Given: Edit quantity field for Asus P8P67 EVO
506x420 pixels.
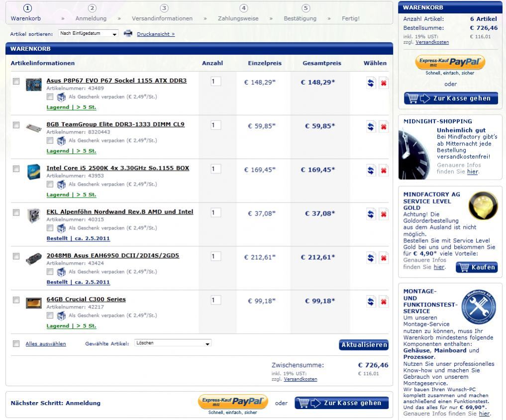Looking at the screenshot, I should (215, 81).
